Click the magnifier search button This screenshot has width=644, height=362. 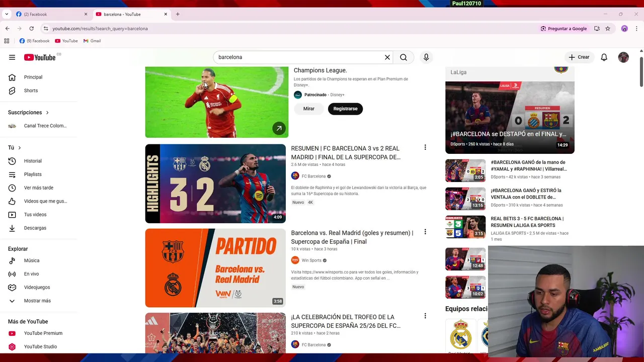(404, 57)
